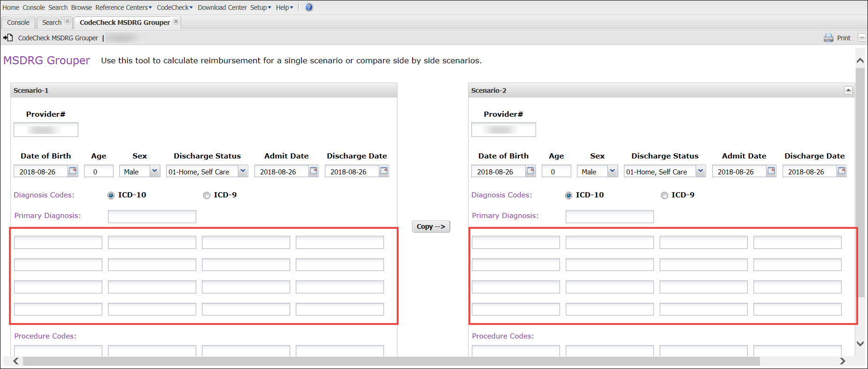Close the Search tab

coord(68,22)
